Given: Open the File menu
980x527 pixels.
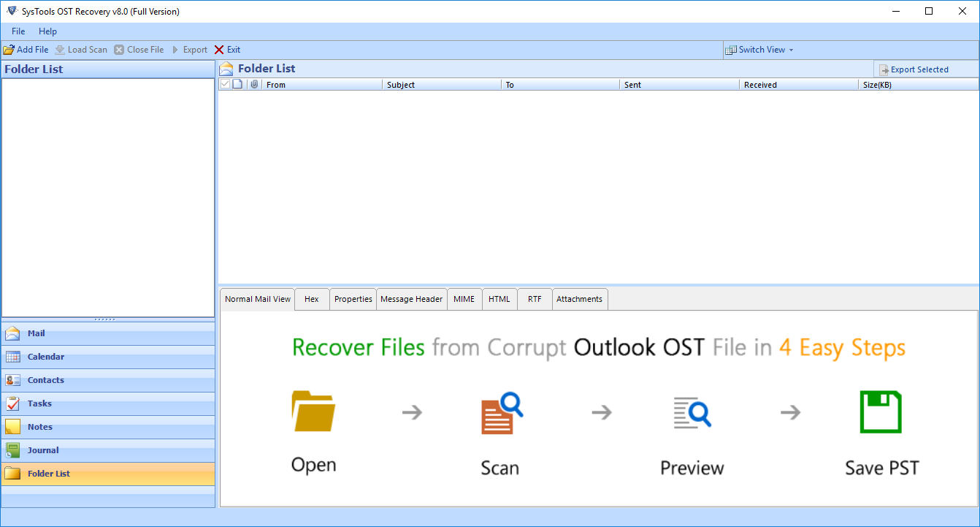Looking at the screenshot, I should click(x=18, y=31).
